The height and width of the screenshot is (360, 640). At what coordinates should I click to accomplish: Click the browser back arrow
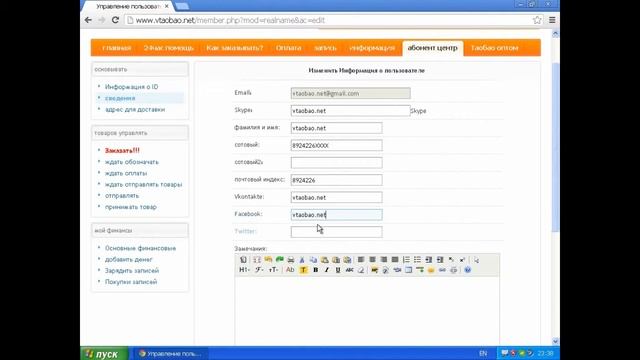[x=88, y=20]
